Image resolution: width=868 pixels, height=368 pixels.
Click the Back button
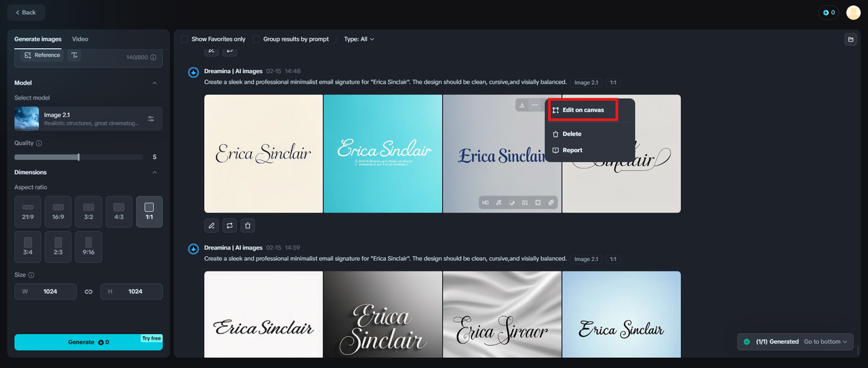point(26,12)
